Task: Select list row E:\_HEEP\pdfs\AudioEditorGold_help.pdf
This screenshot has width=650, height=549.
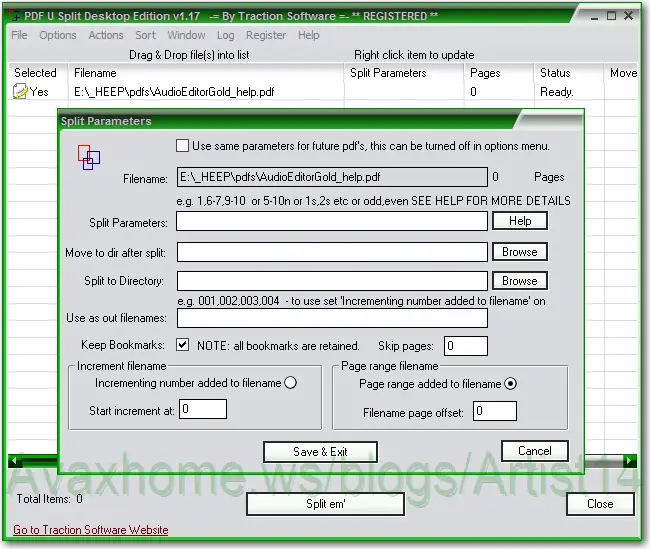Action: point(323,92)
